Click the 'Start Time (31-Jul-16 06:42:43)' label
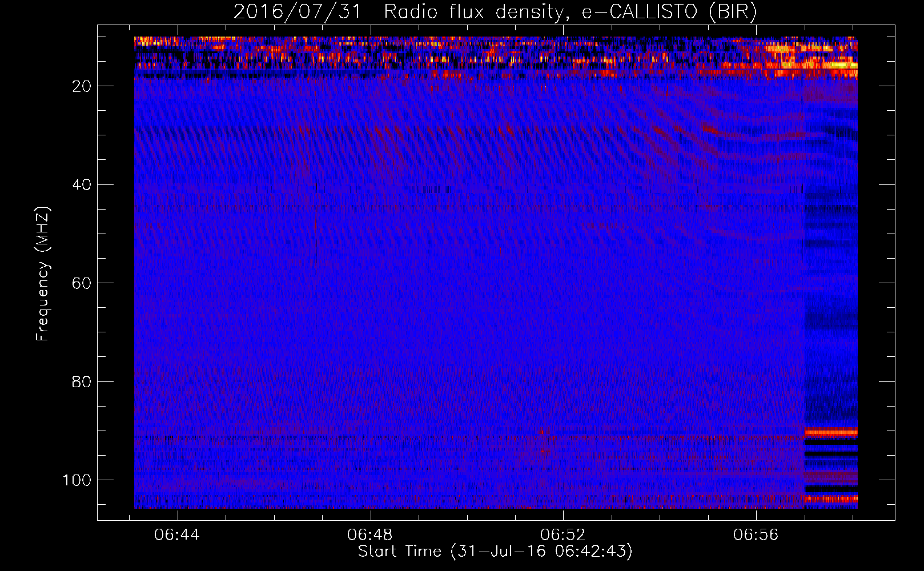The width and height of the screenshot is (924, 571). [x=495, y=552]
